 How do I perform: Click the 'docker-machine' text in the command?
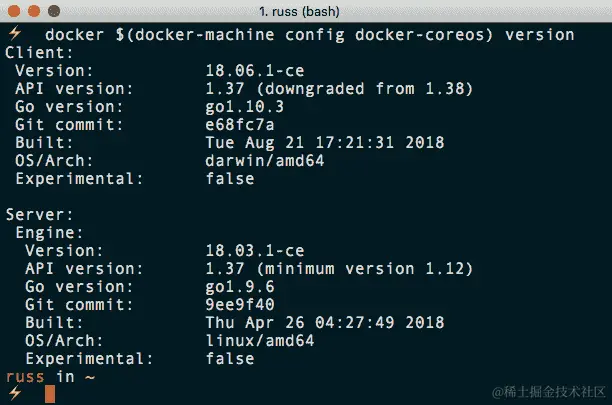(x=205, y=35)
